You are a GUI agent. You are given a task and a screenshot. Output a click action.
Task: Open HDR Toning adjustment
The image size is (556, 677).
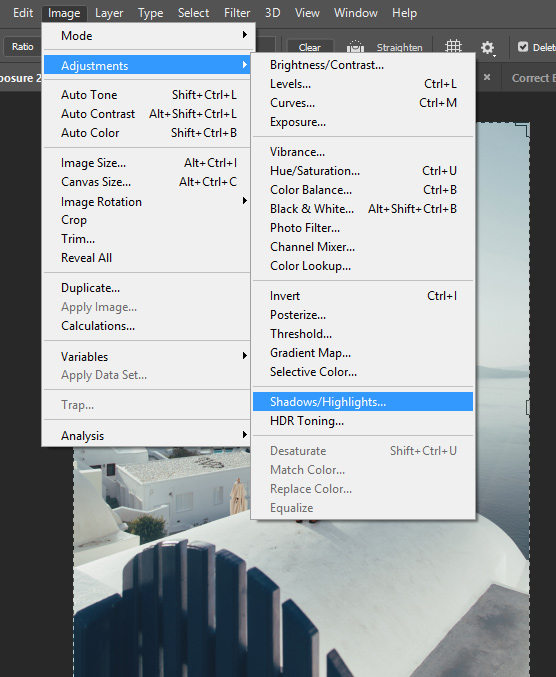(363, 421)
